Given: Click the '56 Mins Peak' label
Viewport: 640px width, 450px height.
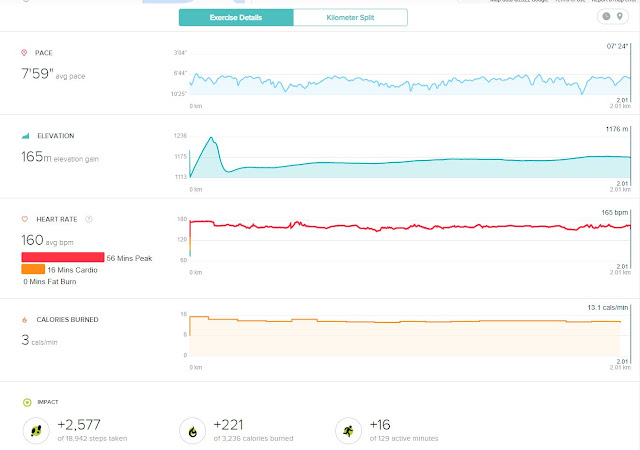Looking at the screenshot, I should click(129, 258).
